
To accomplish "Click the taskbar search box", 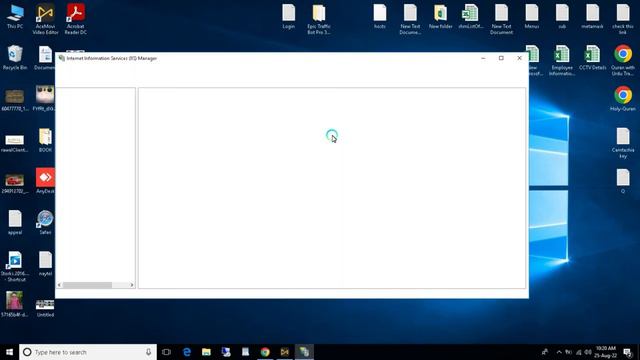I will 88,352.
